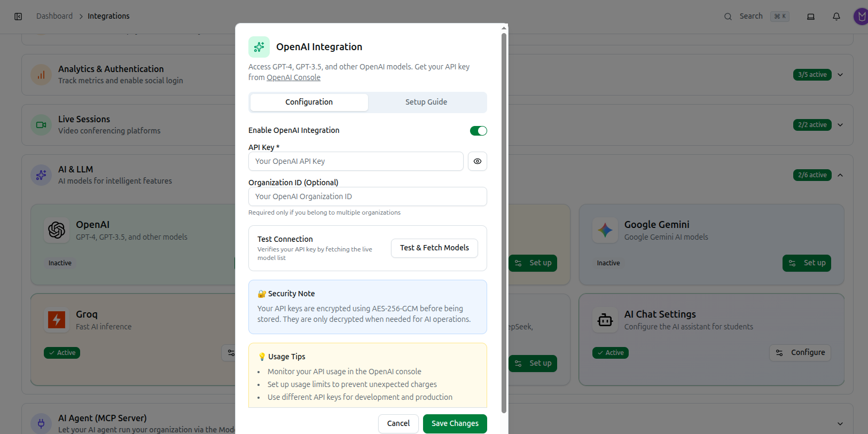Click Groq Active status badge
The width and height of the screenshot is (868, 434).
point(62,353)
